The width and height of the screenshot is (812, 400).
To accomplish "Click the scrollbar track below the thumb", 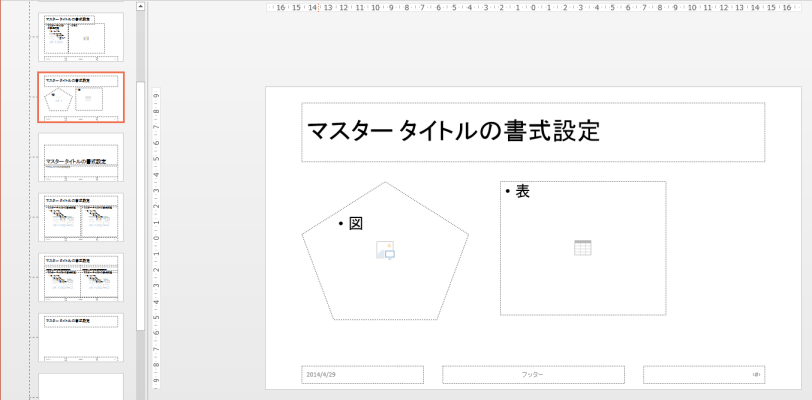I will click(140, 365).
